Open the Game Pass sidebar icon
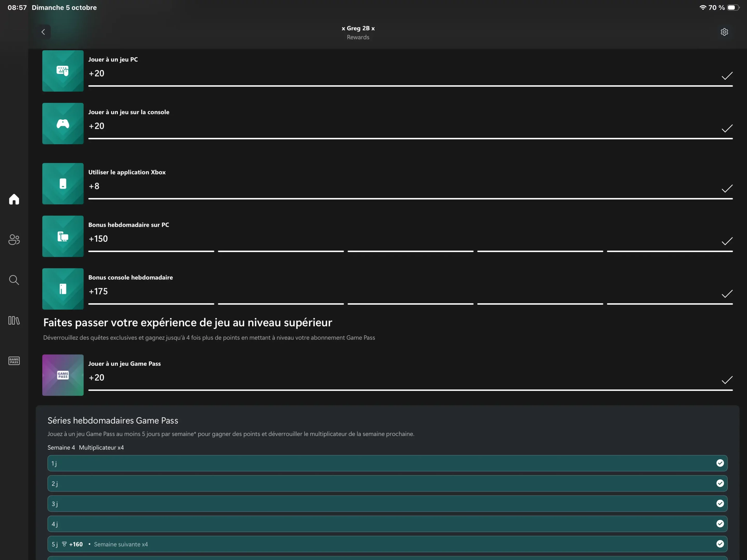747x560 pixels. [14, 361]
